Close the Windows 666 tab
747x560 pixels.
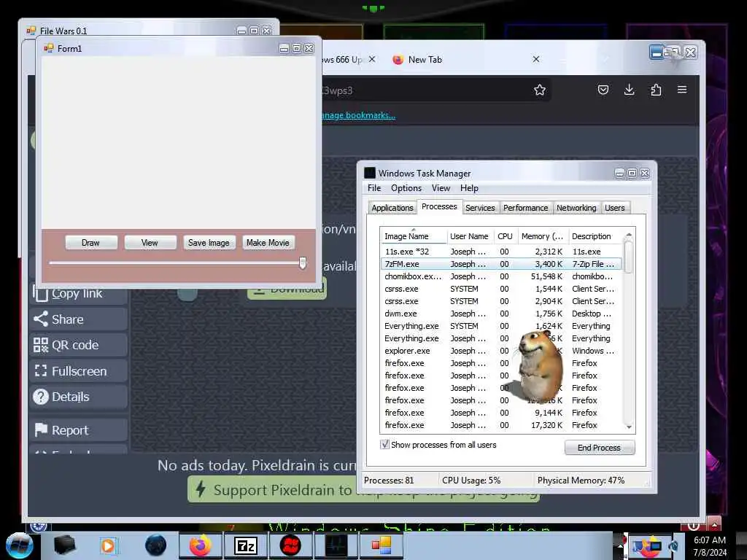(372, 59)
